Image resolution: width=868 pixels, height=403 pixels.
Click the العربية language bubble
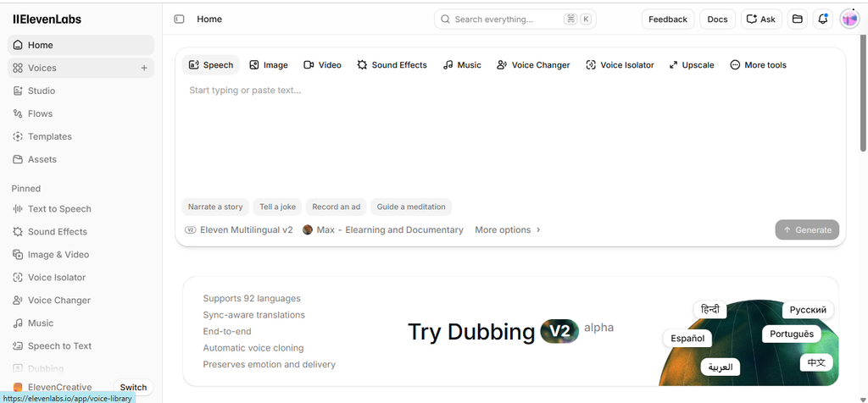[x=721, y=367]
